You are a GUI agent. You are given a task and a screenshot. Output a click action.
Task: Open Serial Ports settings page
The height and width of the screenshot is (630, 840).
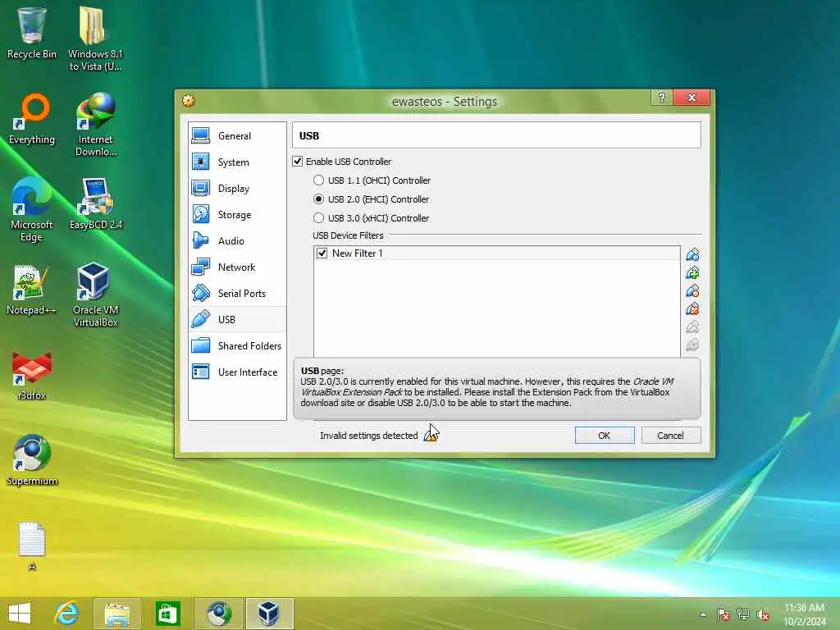point(237,293)
